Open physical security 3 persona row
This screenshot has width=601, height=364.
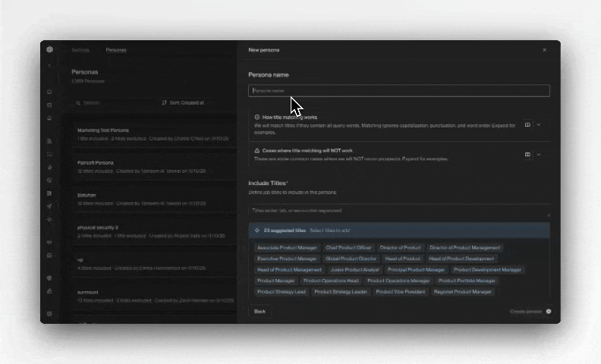[155, 232]
